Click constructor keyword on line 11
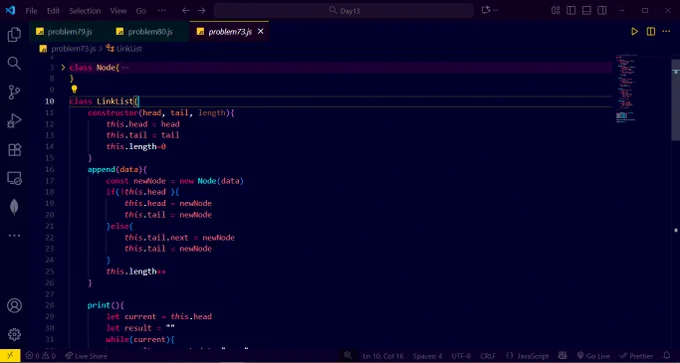This screenshot has height=363, width=680. [x=113, y=113]
